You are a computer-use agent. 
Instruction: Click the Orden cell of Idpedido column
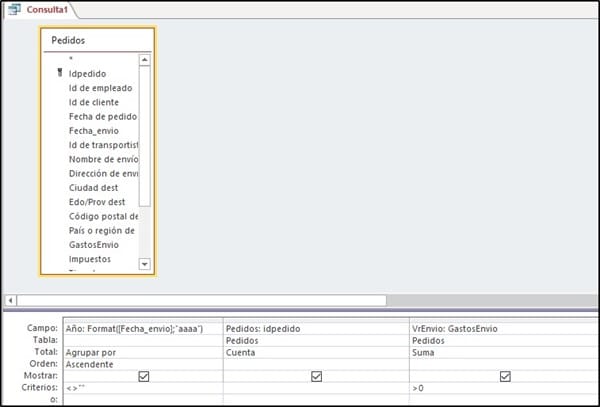pos(316,364)
